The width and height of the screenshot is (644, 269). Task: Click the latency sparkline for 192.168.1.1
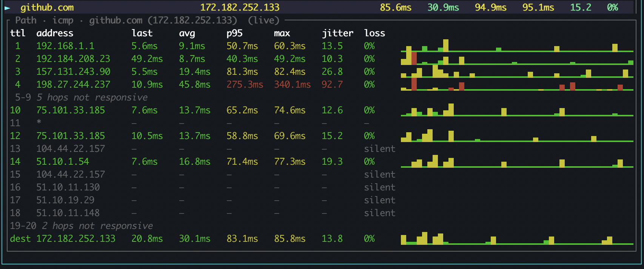click(x=517, y=46)
